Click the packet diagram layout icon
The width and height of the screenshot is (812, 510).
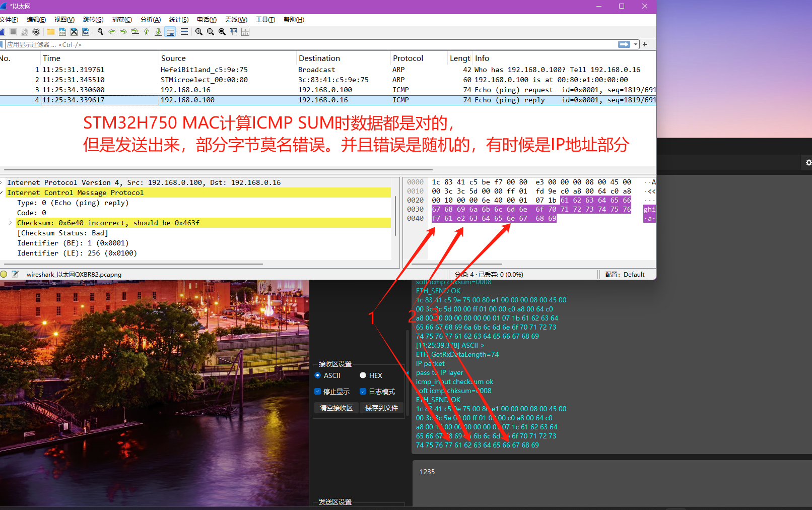tap(245, 32)
